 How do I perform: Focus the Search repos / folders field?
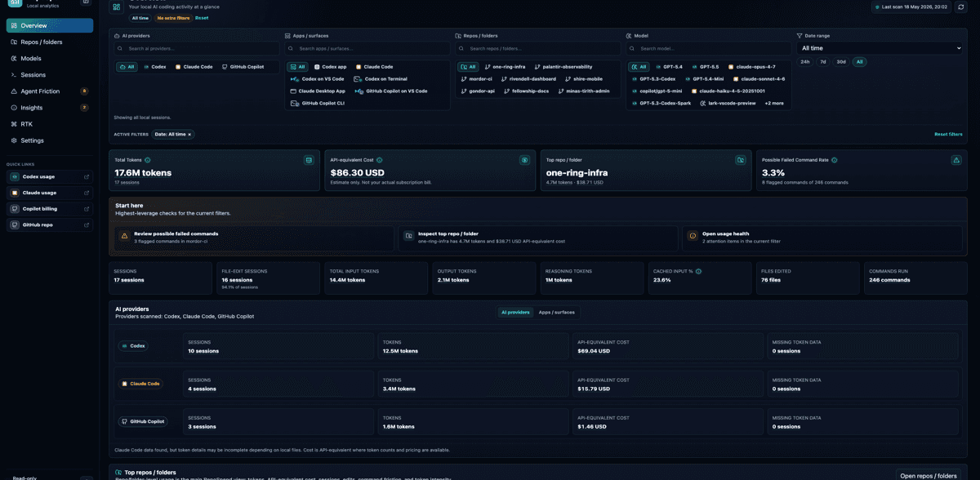[x=537, y=49]
